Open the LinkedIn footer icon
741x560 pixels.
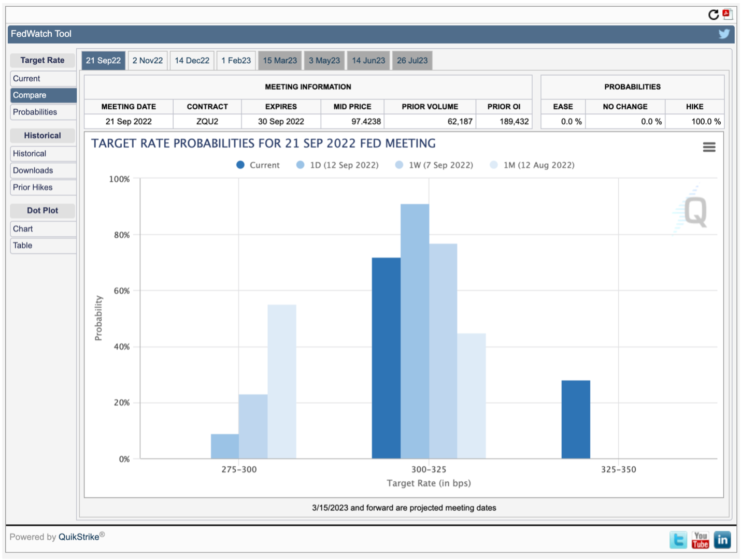(x=722, y=540)
